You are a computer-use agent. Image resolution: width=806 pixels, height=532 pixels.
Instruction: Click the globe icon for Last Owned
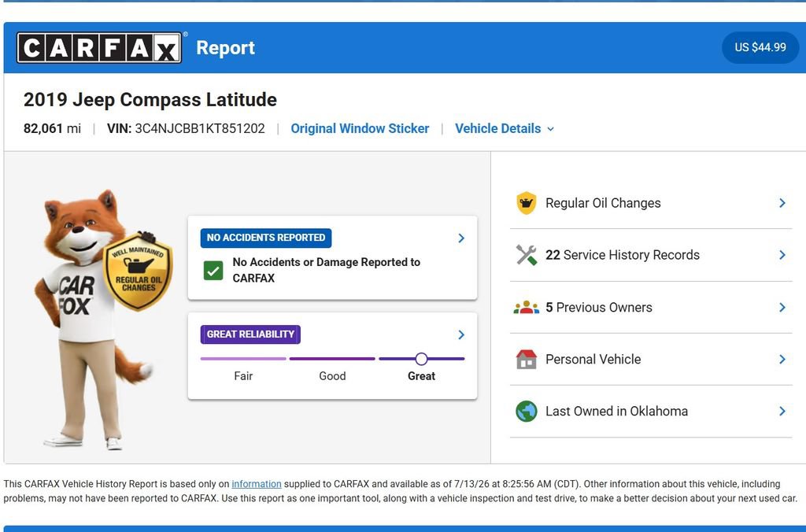point(526,412)
